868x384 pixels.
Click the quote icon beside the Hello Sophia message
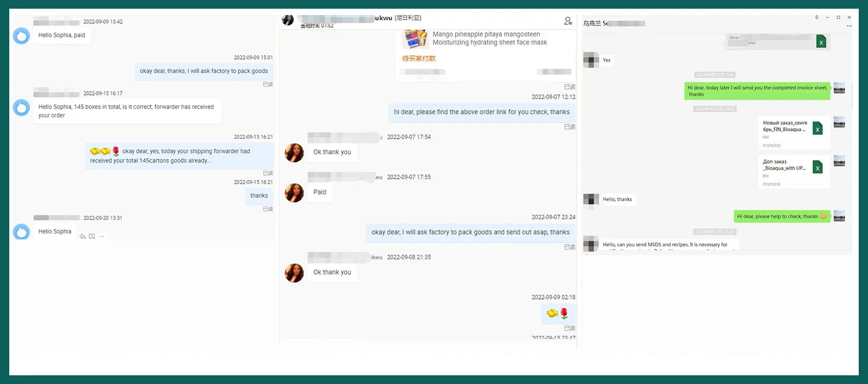tap(91, 237)
